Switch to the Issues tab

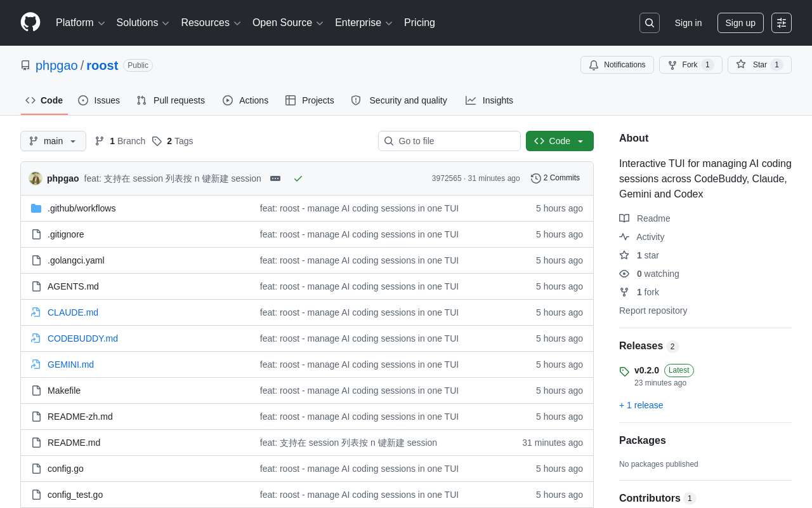pyautogui.click(x=99, y=100)
